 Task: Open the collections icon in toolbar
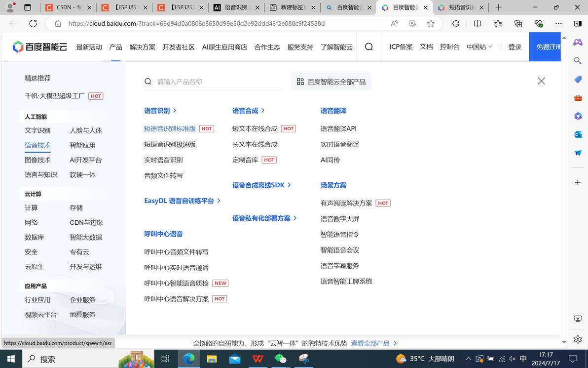pyautogui.click(x=518, y=23)
